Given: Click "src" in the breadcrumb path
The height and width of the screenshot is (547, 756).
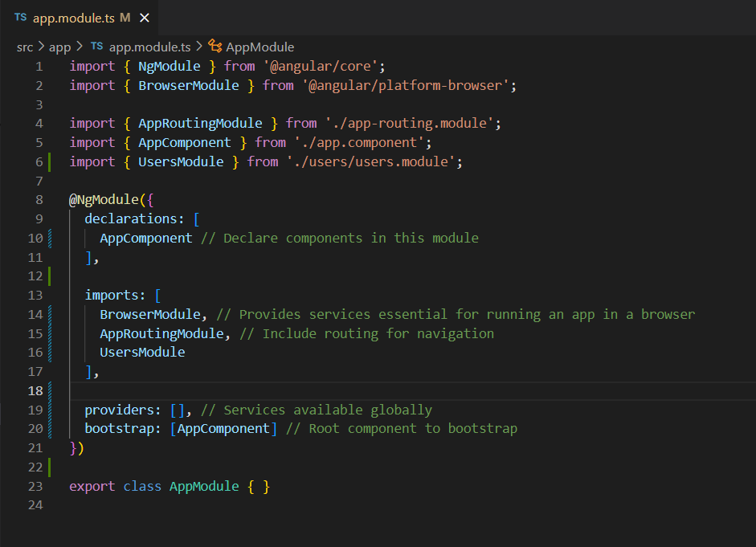Looking at the screenshot, I should tap(24, 47).
